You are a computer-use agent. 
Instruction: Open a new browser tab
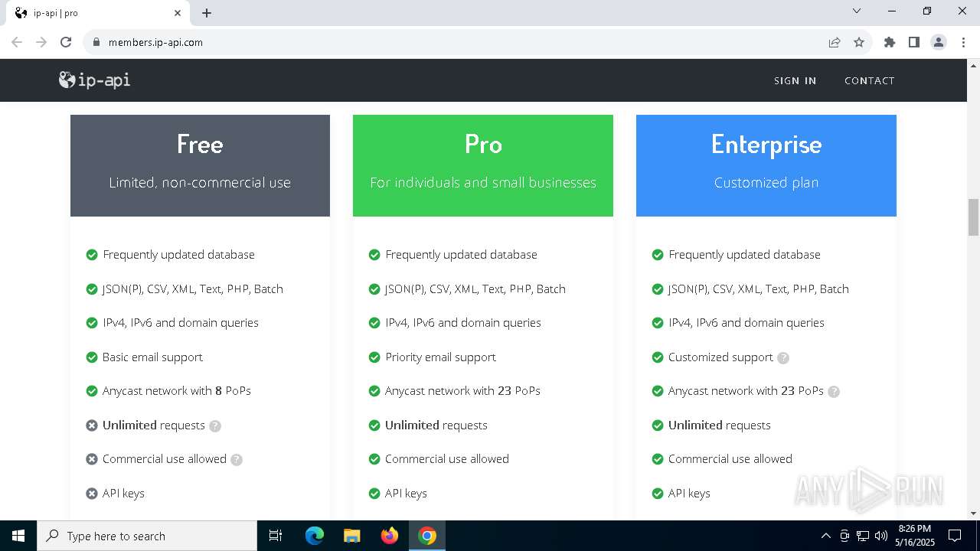[x=207, y=13]
